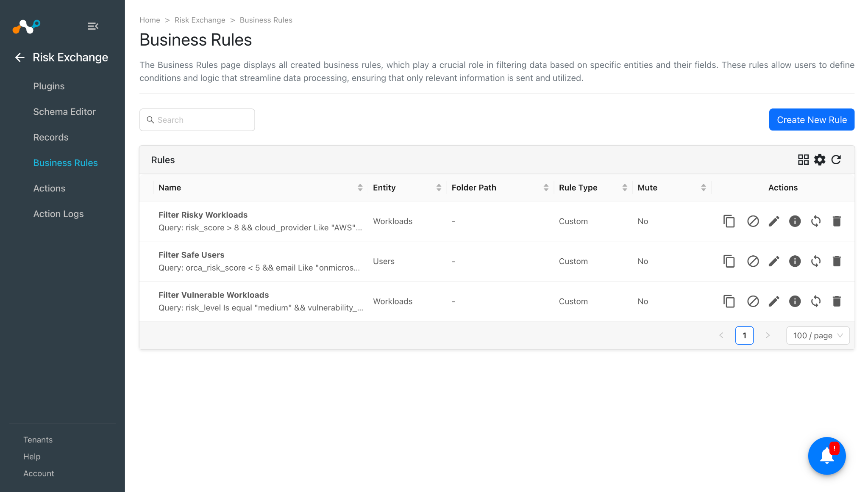Mute the Filter Safe Users rule

[x=753, y=261]
